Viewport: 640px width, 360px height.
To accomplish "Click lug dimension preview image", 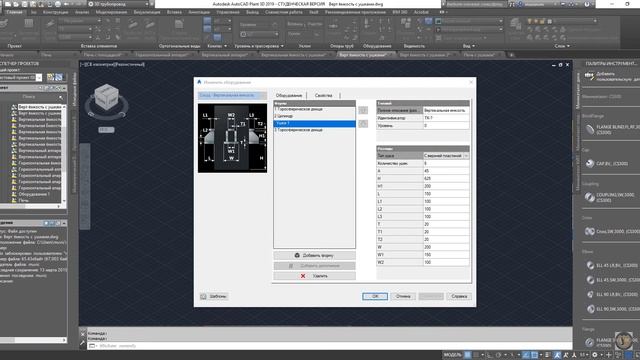I will tap(232, 138).
